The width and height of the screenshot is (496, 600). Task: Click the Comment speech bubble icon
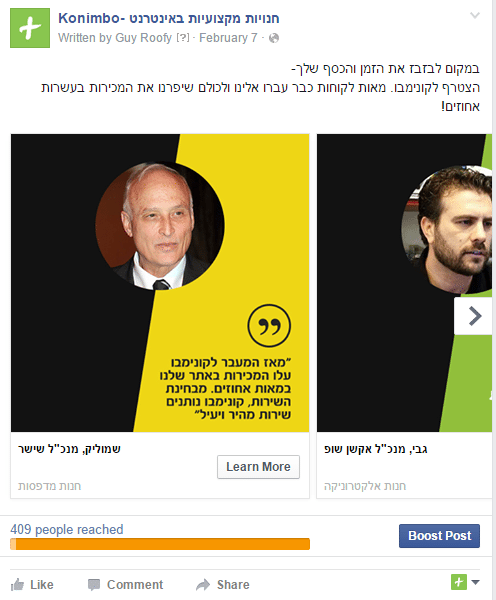click(x=93, y=585)
